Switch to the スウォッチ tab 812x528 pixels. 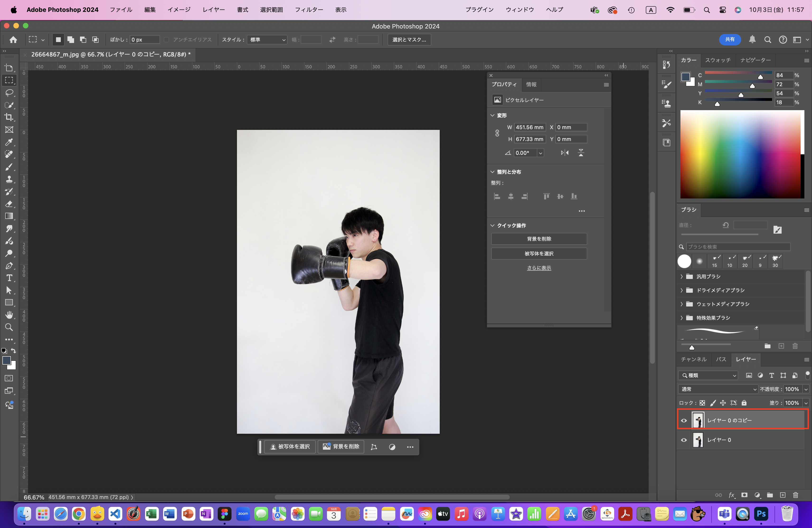click(718, 60)
